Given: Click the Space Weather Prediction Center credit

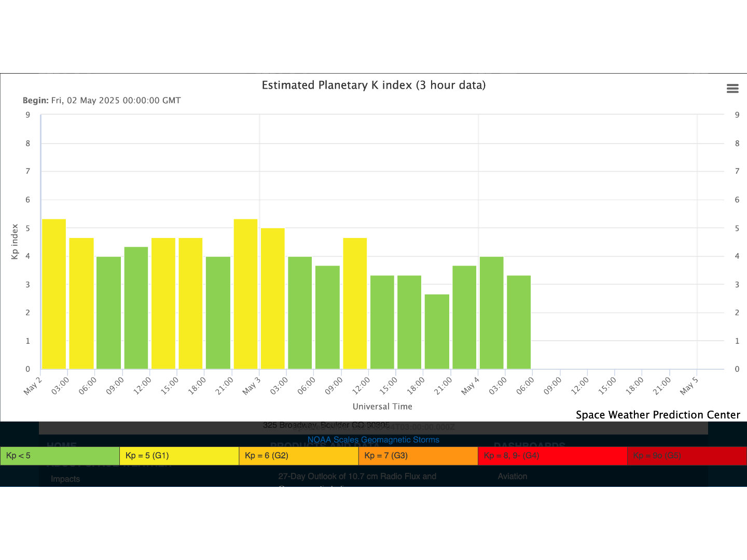Looking at the screenshot, I should click(657, 415).
